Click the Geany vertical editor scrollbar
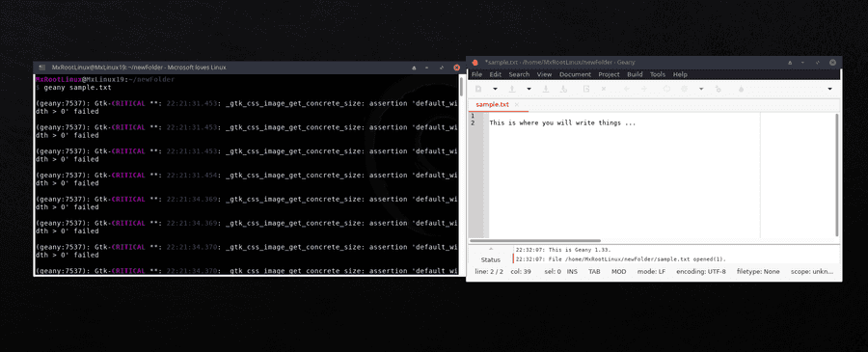The image size is (868, 352). (x=836, y=174)
